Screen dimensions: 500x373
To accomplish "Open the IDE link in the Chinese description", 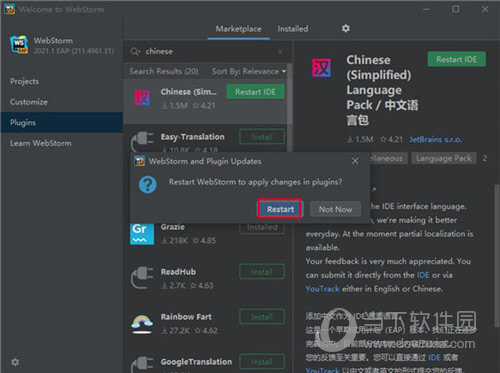I will tap(434, 358).
